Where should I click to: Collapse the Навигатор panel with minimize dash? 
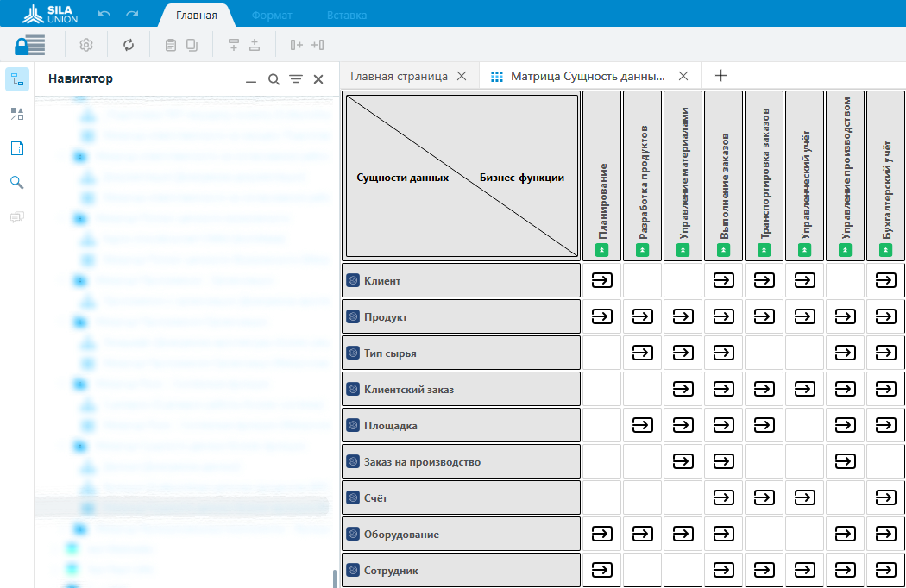(x=251, y=80)
